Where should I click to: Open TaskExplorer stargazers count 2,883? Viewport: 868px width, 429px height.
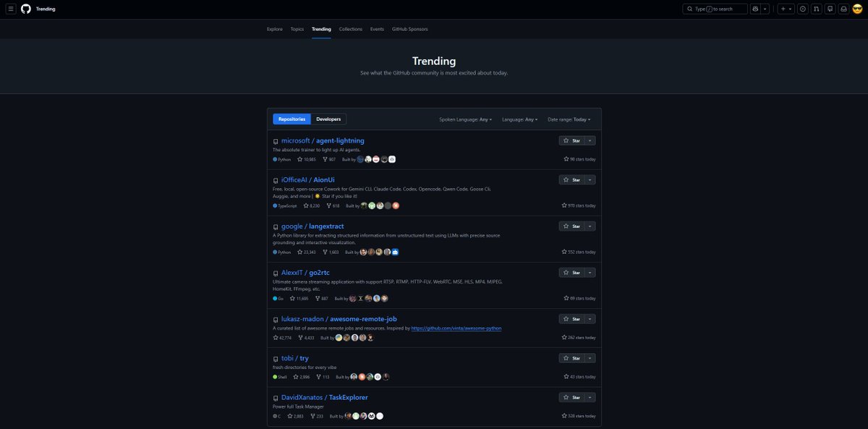pos(295,416)
